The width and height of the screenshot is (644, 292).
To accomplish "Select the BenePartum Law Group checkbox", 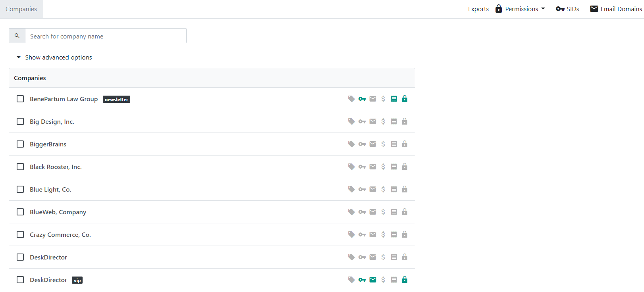I will [20, 99].
